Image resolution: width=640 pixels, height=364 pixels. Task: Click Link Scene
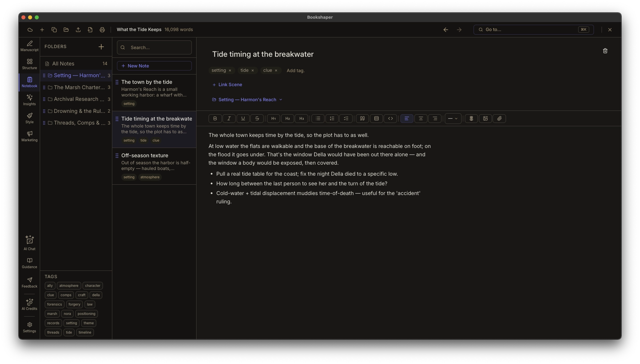point(227,85)
